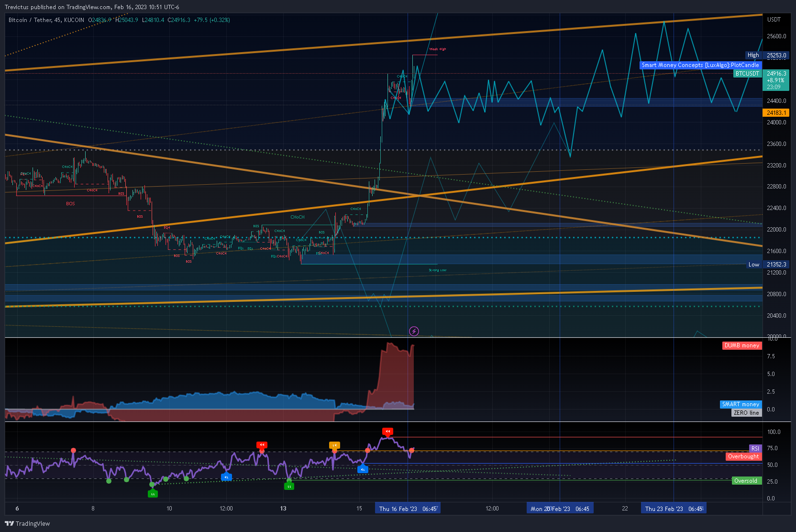Click the Bitcoin / Tether, 45, KUCOIN title
Image resolution: width=796 pixels, height=532 pixels.
tap(46, 20)
